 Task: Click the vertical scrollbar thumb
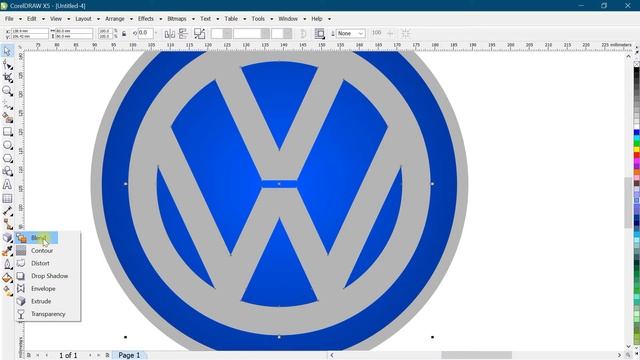[628, 202]
